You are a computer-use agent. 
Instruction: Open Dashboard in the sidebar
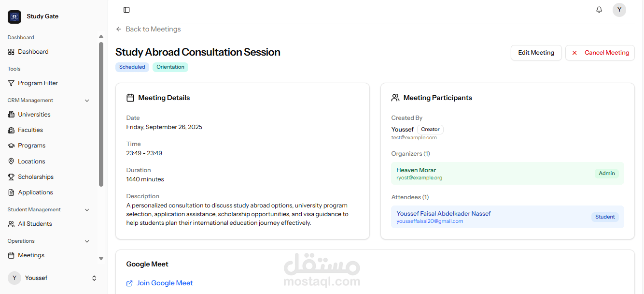(x=33, y=52)
